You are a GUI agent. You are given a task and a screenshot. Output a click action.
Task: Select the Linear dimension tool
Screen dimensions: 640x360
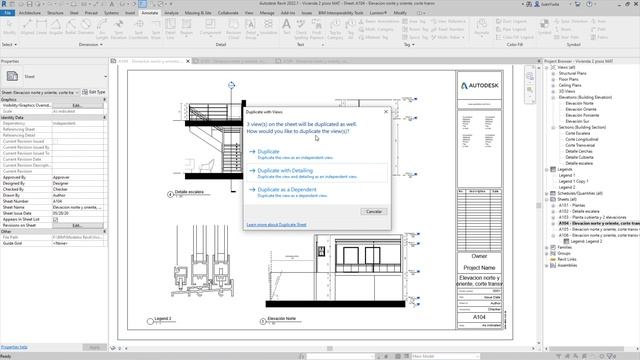(x=41, y=28)
